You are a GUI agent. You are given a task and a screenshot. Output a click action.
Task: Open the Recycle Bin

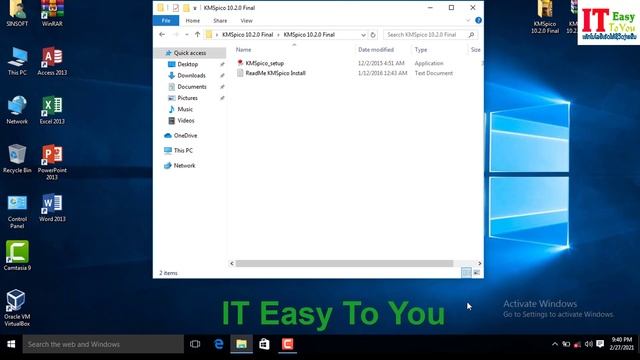pos(17,159)
